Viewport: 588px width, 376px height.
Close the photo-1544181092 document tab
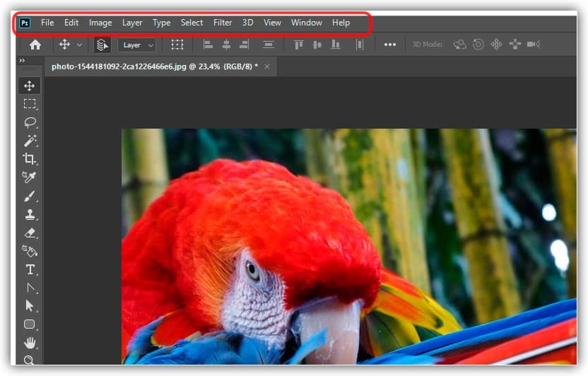tap(267, 66)
